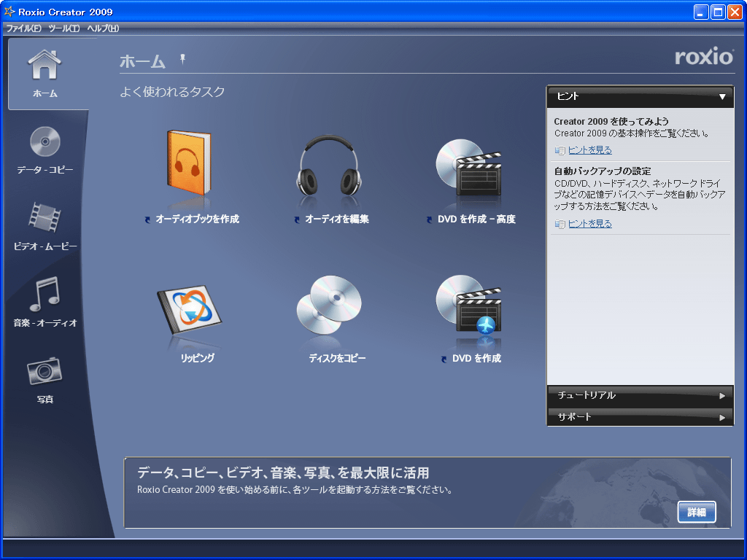Click the roxio logo
The width and height of the screenshot is (747, 560).
[x=704, y=57]
